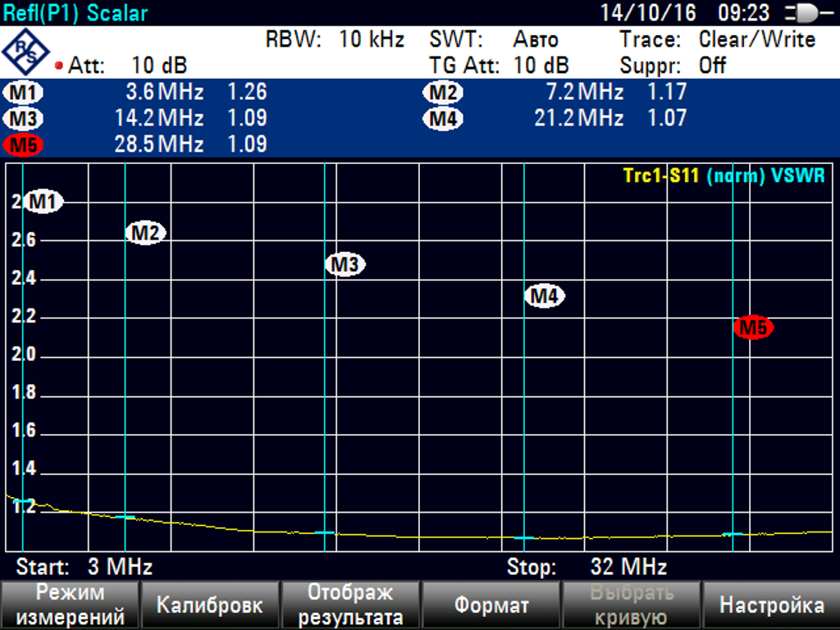Screen dimensions: 840x630
Task: Click the red attenuation indicator dot
Action: 59,66
